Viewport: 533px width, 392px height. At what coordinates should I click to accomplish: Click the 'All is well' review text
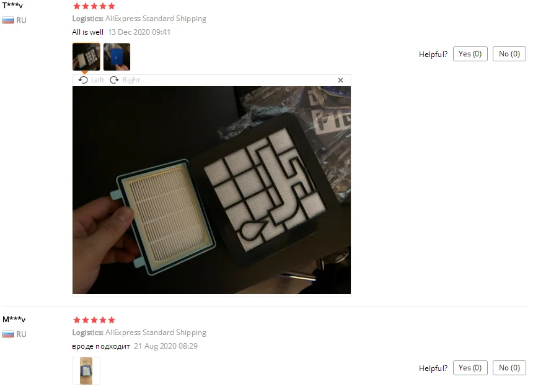tap(88, 32)
